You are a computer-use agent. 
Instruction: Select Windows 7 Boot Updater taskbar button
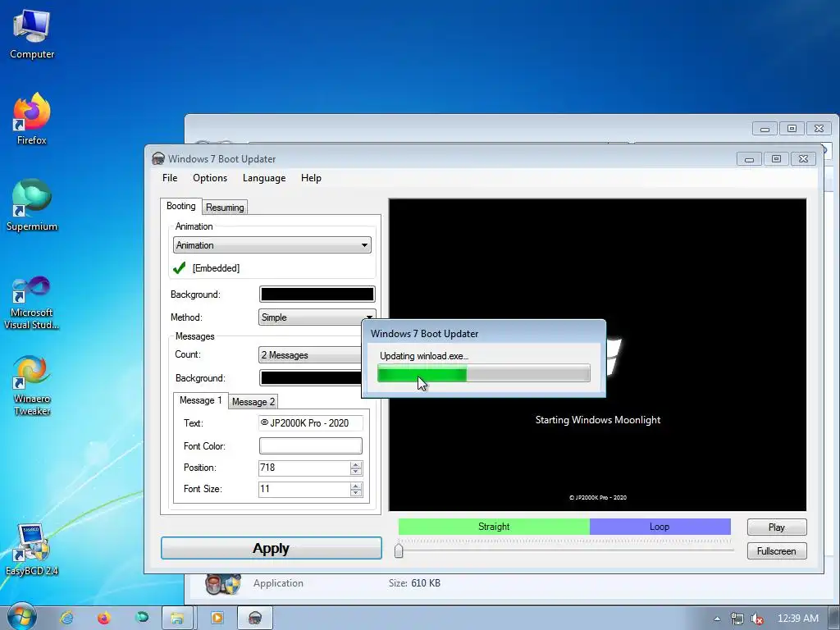click(x=255, y=618)
